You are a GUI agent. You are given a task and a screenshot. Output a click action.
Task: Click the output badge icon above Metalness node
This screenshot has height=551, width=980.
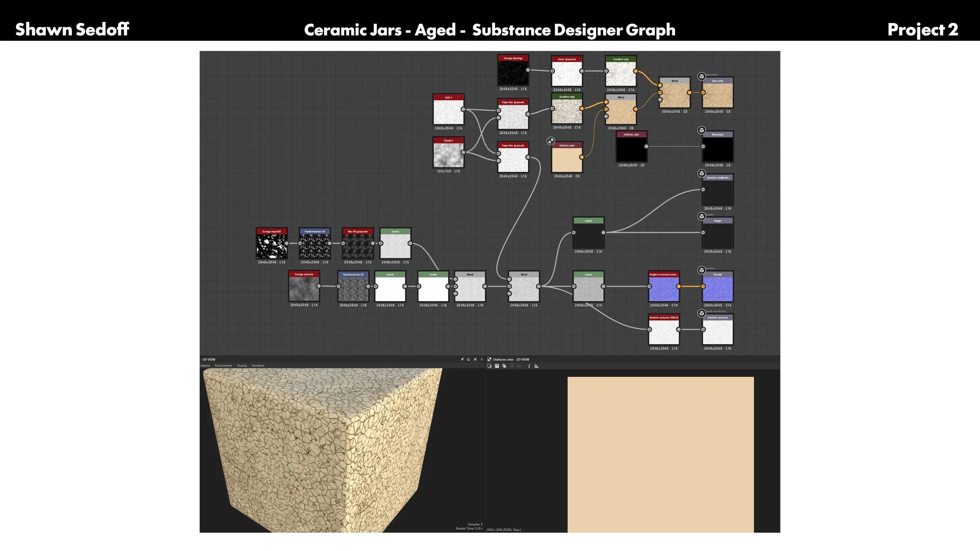click(x=702, y=130)
